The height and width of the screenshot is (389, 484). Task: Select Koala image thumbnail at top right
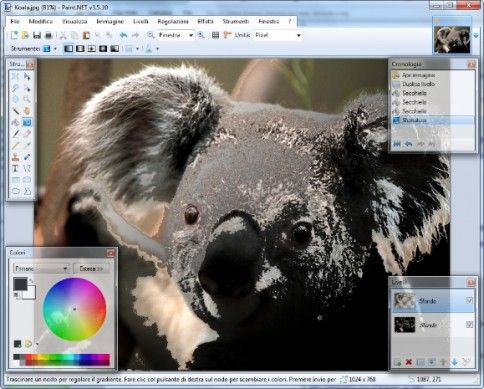(452, 40)
